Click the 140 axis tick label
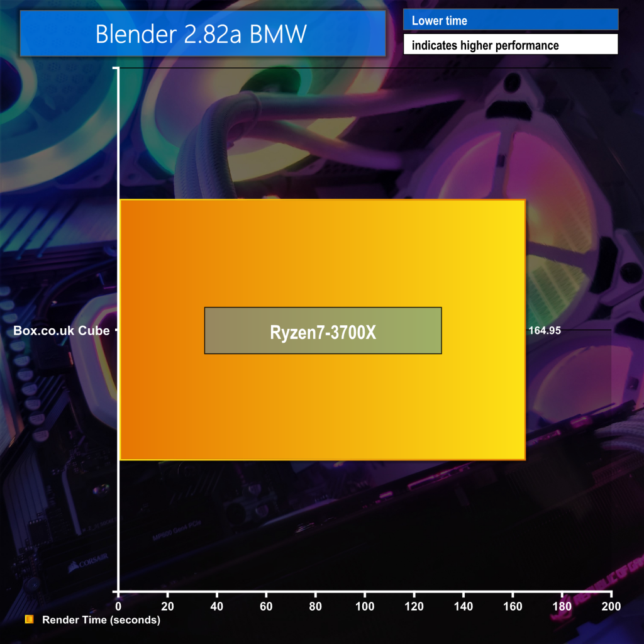The width and height of the screenshot is (644, 644). click(x=464, y=606)
